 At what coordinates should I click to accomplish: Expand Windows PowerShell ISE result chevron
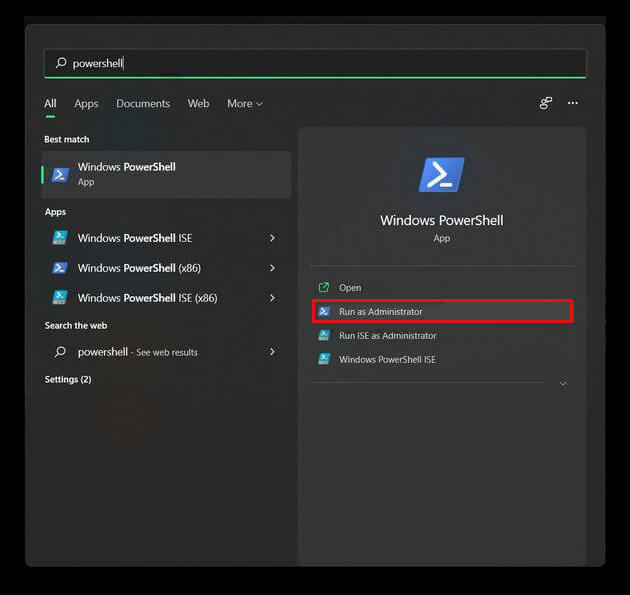272,238
